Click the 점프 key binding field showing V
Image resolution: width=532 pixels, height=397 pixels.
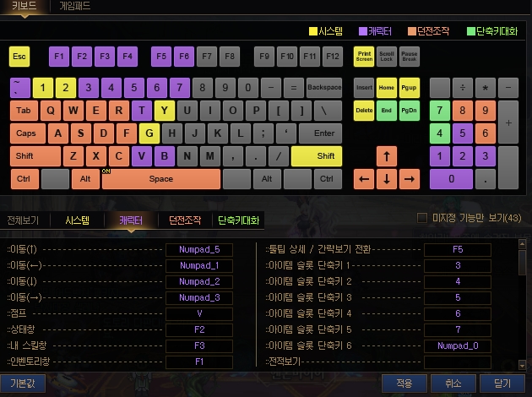tap(199, 313)
